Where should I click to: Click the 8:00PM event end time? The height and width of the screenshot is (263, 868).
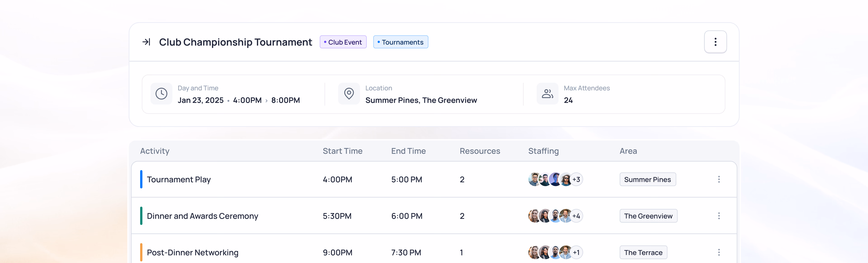pos(285,100)
